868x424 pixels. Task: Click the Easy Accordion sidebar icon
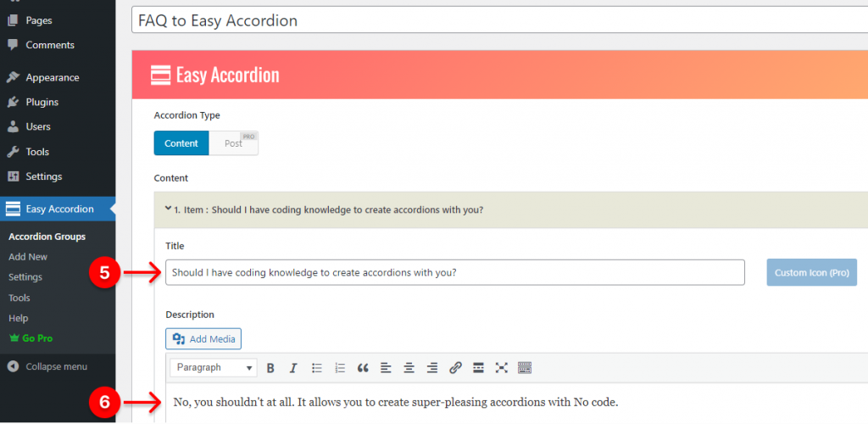13,209
